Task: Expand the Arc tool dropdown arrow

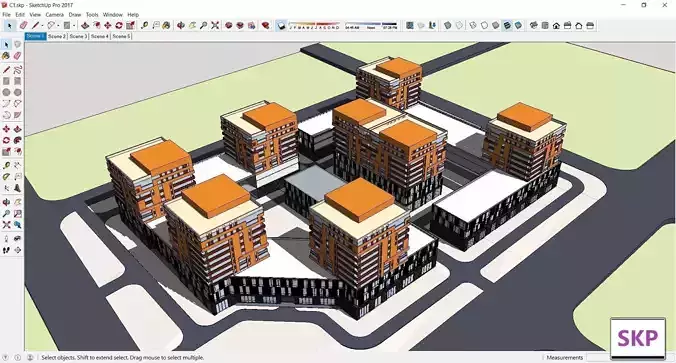Action: pyautogui.click(x=58, y=26)
